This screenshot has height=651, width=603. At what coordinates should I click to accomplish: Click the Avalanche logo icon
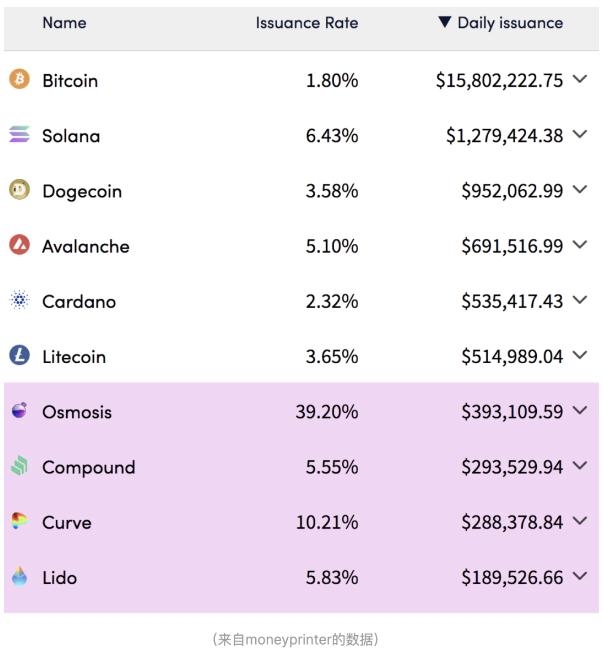pyautogui.click(x=19, y=245)
